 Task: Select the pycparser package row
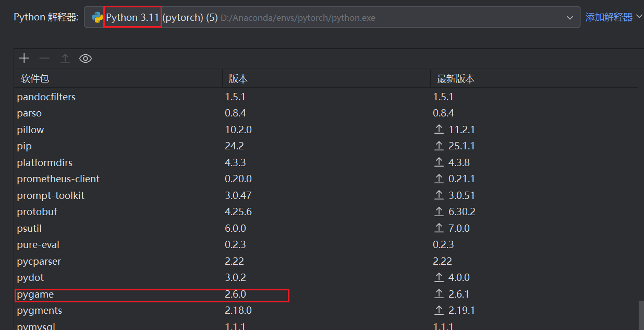click(x=326, y=261)
